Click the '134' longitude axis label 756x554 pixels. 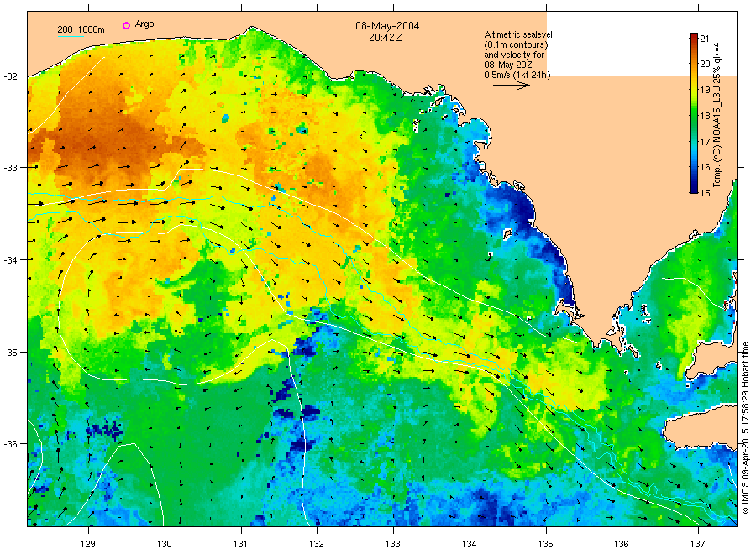click(x=469, y=544)
